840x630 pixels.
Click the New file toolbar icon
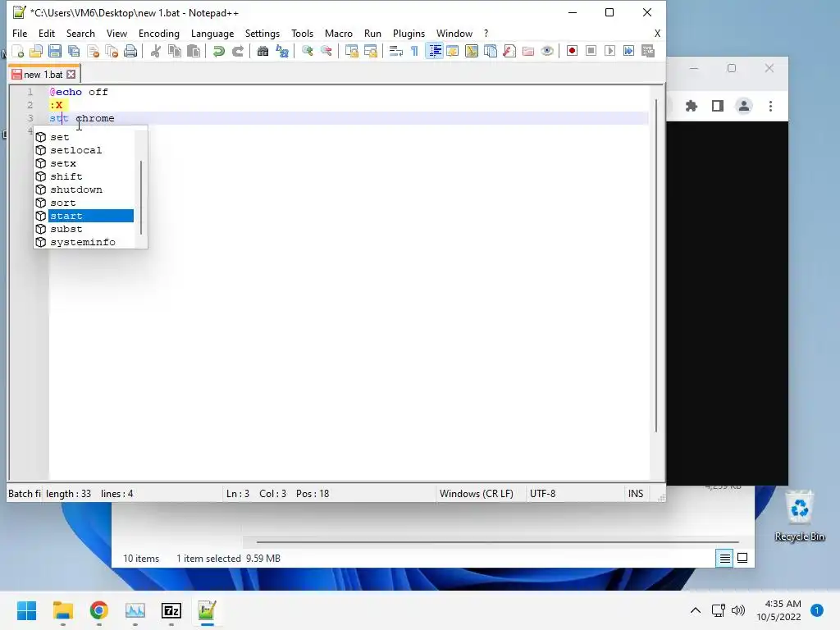pyautogui.click(x=18, y=52)
